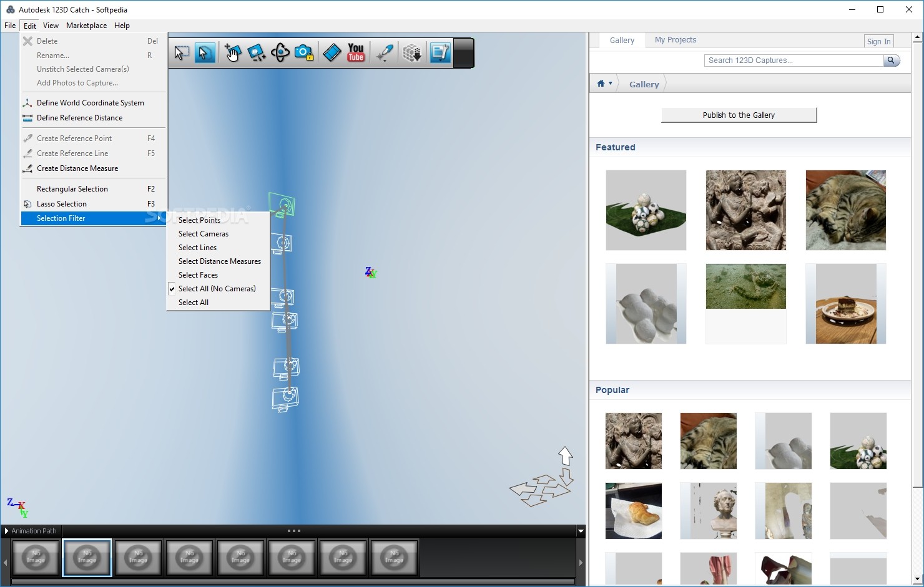Click the home icon in gallery breadcrumb

[601, 84]
